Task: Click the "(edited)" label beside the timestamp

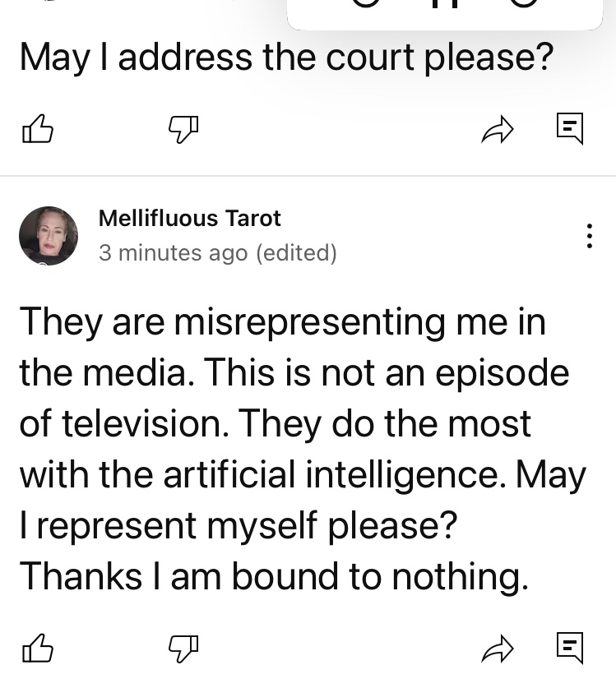Action: click(297, 253)
